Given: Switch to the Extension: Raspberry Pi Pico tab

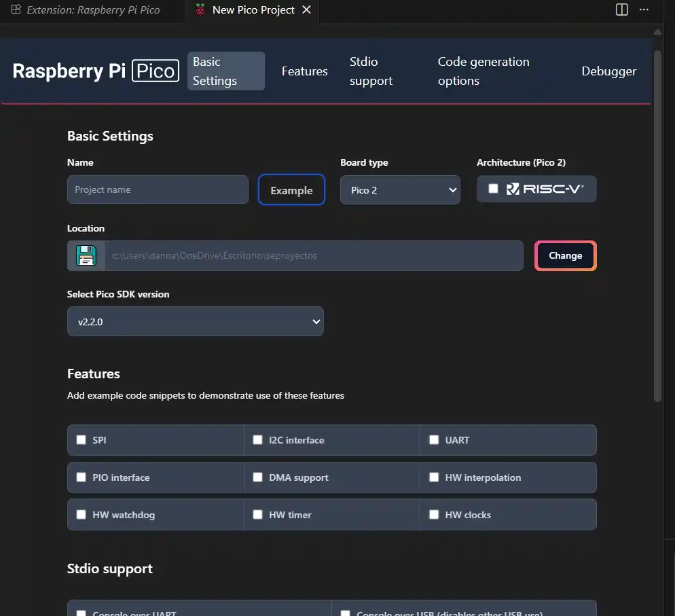Looking at the screenshot, I should [93, 10].
